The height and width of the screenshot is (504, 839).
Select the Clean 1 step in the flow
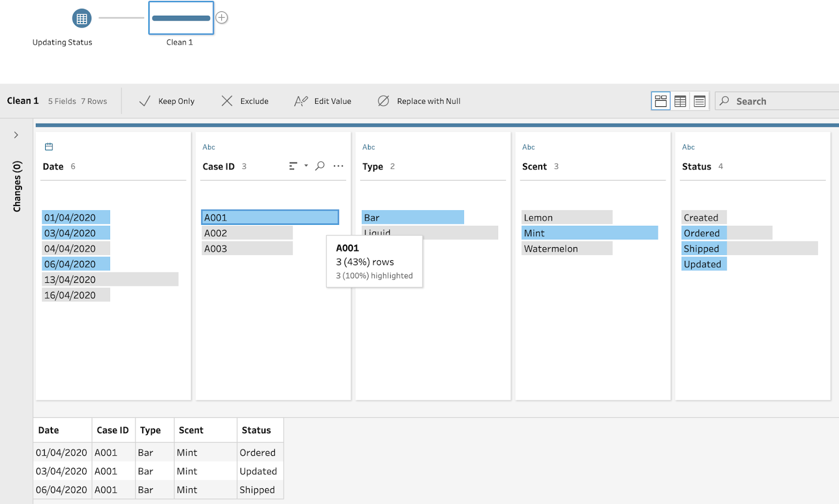181,18
